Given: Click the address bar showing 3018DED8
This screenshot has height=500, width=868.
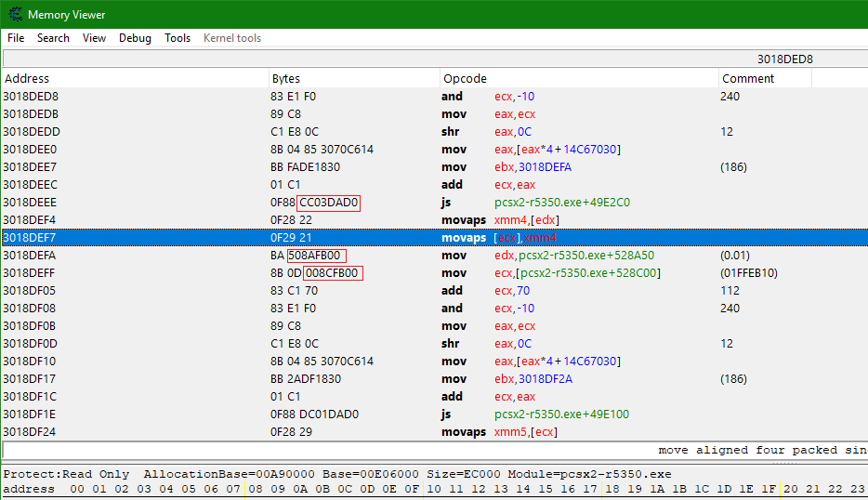Looking at the screenshot, I should (435, 59).
